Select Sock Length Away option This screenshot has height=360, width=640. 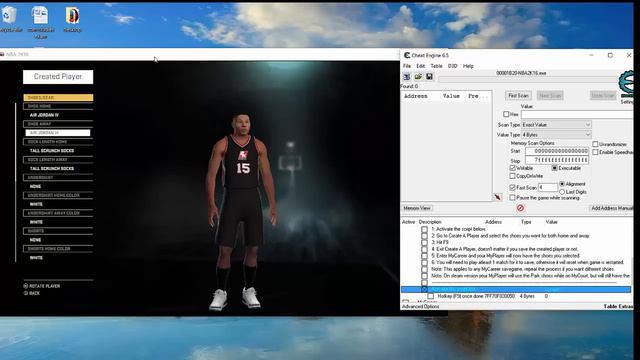58,160
